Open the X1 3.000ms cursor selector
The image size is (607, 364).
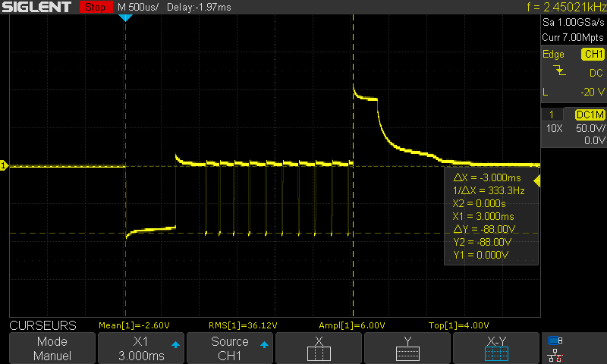click(141, 348)
